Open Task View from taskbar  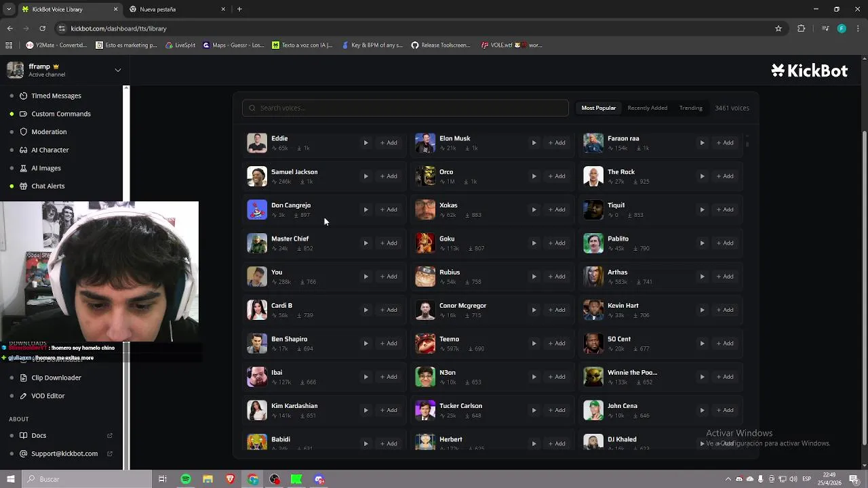click(163, 479)
